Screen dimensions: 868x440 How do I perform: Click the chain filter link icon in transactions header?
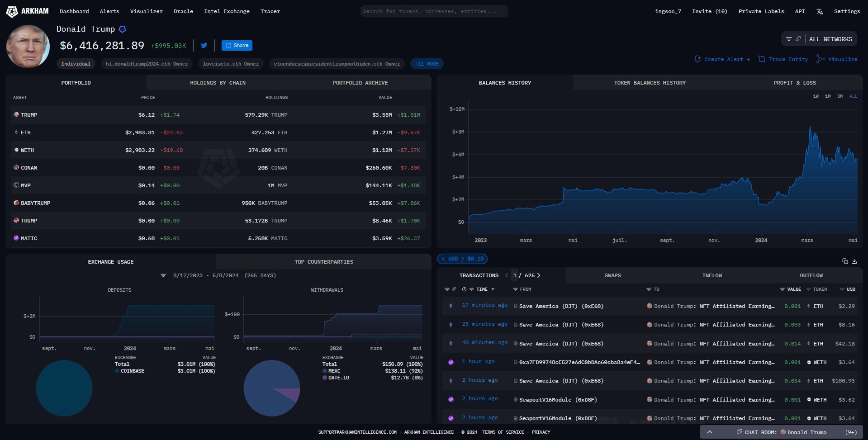(x=454, y=289)
